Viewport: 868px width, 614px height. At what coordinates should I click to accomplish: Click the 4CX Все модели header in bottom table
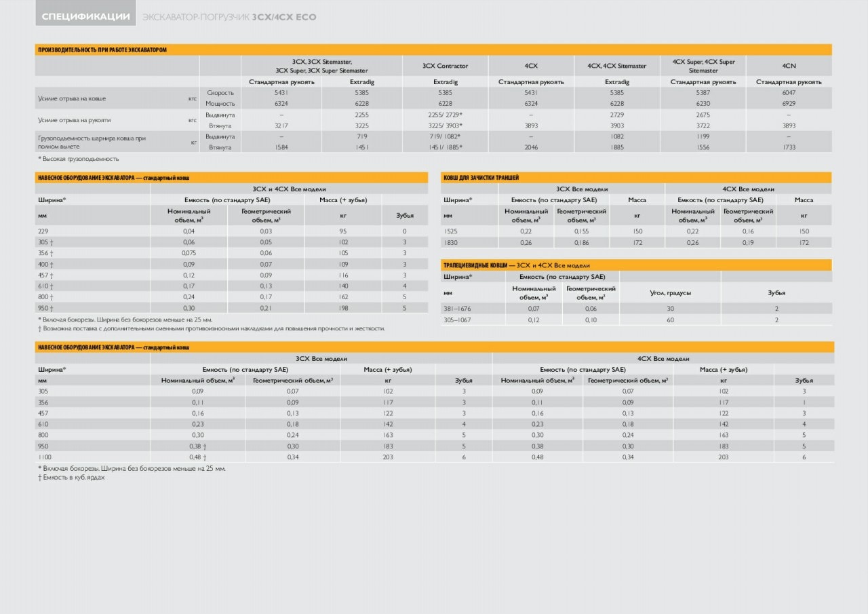tap(663, 358)
